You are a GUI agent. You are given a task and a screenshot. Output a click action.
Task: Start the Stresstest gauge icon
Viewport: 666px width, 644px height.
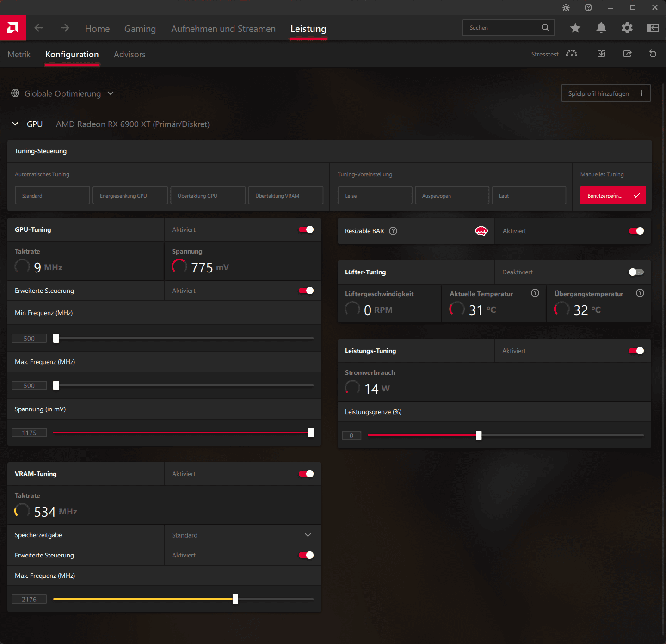[572, 54]
